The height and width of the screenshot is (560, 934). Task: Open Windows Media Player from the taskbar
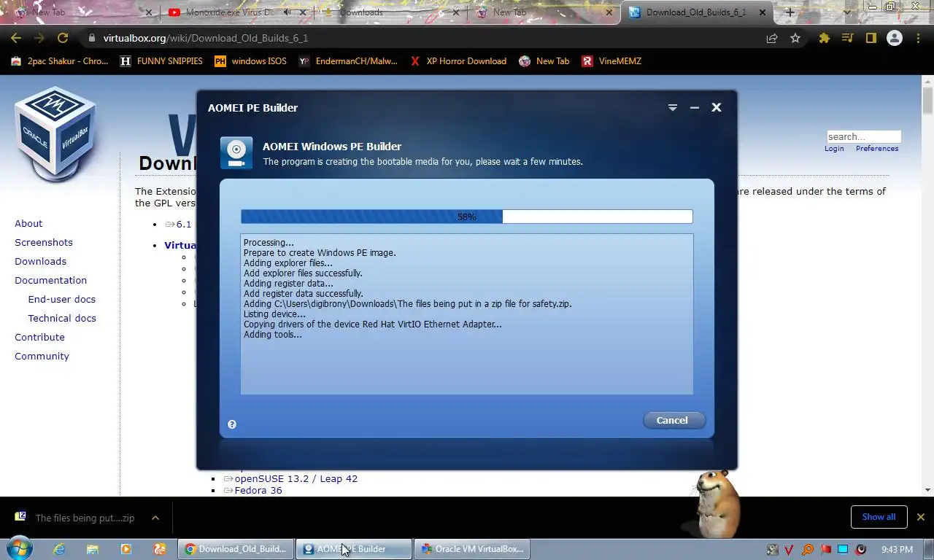click(126, 549)
